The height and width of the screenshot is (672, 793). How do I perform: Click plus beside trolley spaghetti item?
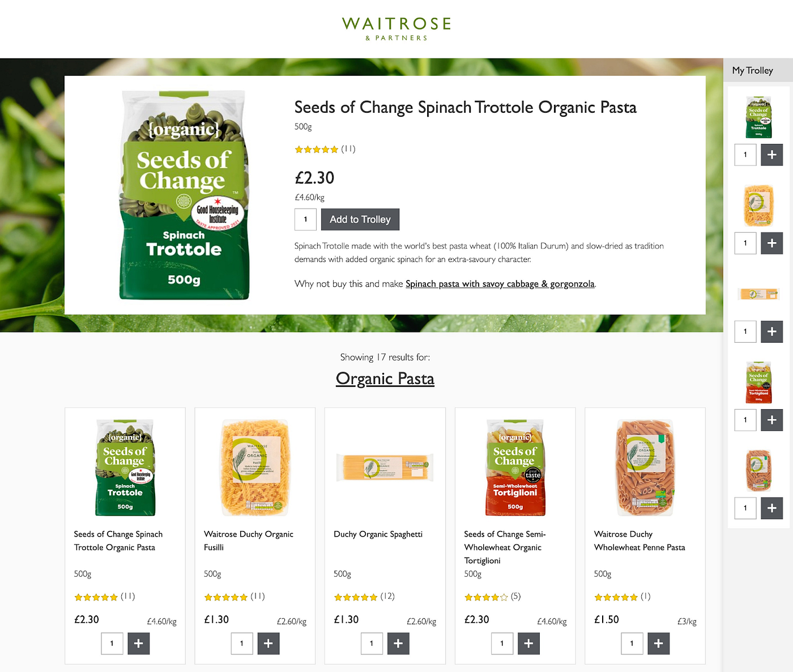[x=771, y=331]
